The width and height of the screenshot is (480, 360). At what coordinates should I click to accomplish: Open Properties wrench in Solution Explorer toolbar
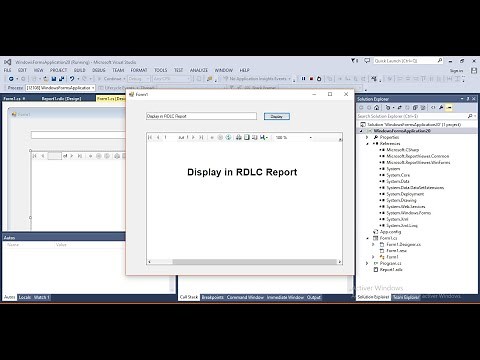coord(441,108)
